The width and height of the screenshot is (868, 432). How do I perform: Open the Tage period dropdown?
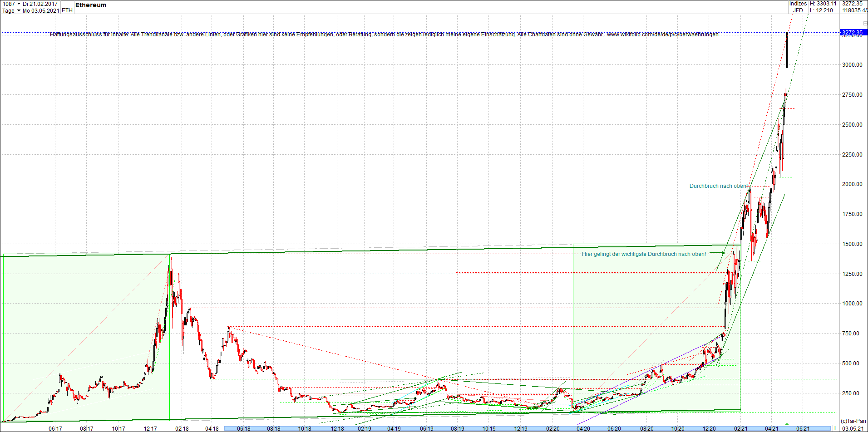19,10
